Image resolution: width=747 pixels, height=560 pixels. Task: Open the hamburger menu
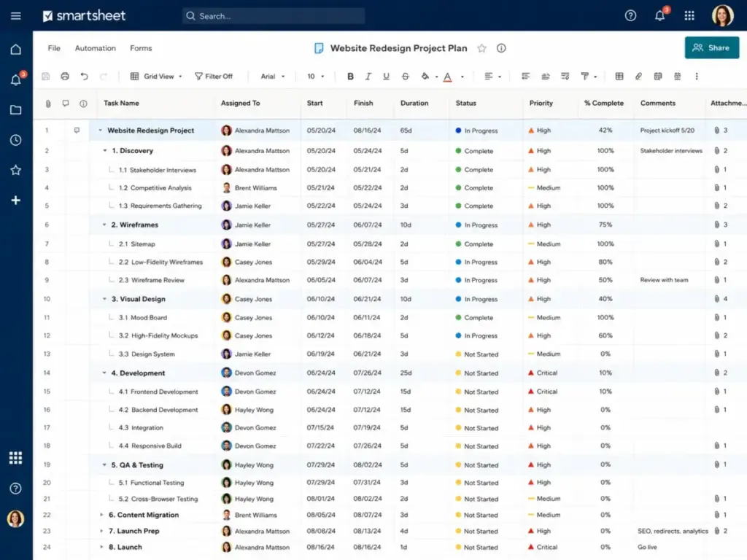16,16
